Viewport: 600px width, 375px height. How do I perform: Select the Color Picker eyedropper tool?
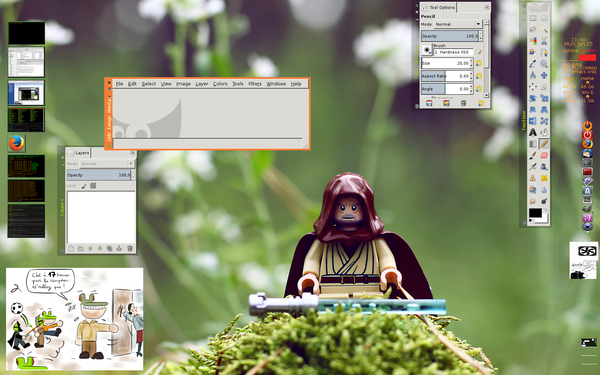[533, 64]
